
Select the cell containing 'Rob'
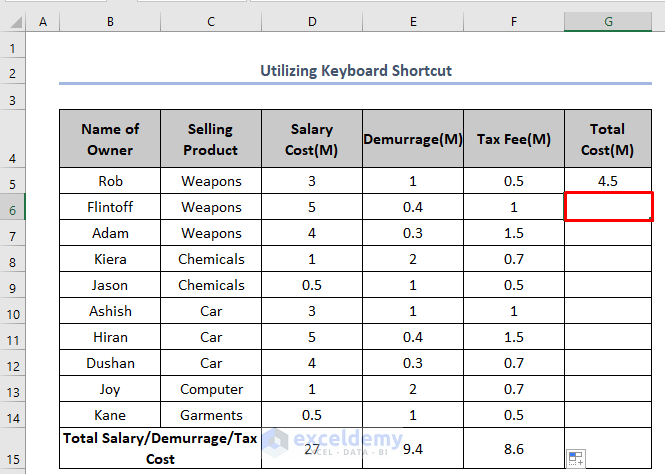[110, 181]
